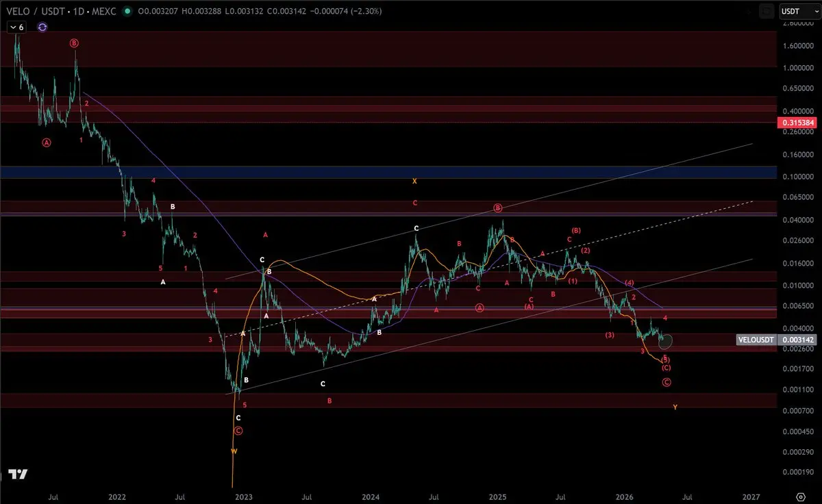This screenshot has height=504, width=822.
Task: Click the VELOUSDT price scale label
Action: tap(756, 340)
